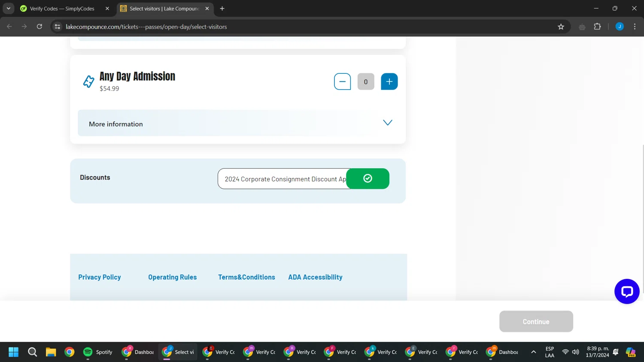Reload the current page
The height and width of the screenshot is (362, 644).
[x=39, y=27]
